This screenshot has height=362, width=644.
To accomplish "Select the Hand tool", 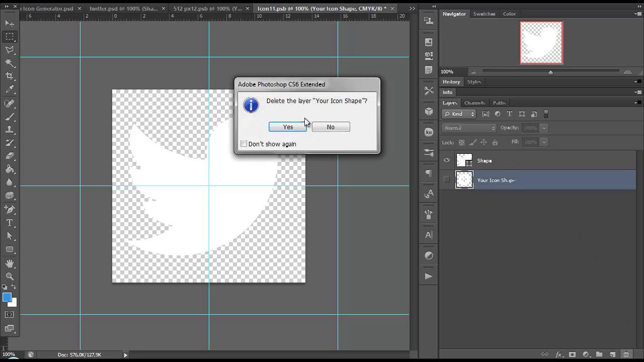I will tap(10, 262).
